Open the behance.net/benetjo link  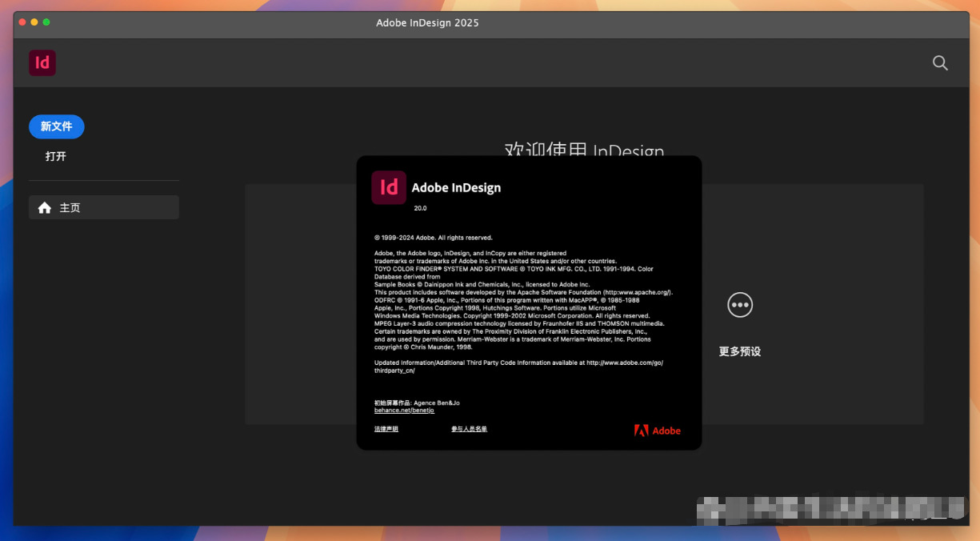pyautogui.click(x=404, y=410)
